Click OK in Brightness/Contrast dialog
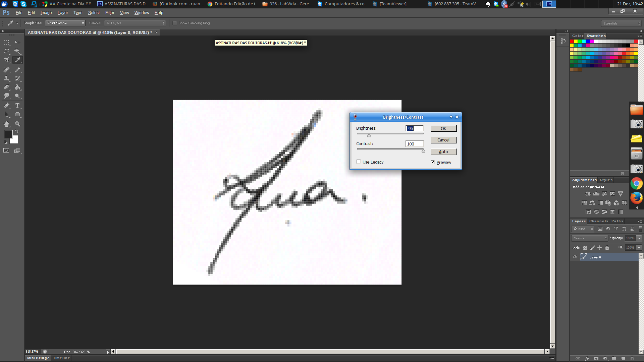The image size is (644, 362). point(443,129)
